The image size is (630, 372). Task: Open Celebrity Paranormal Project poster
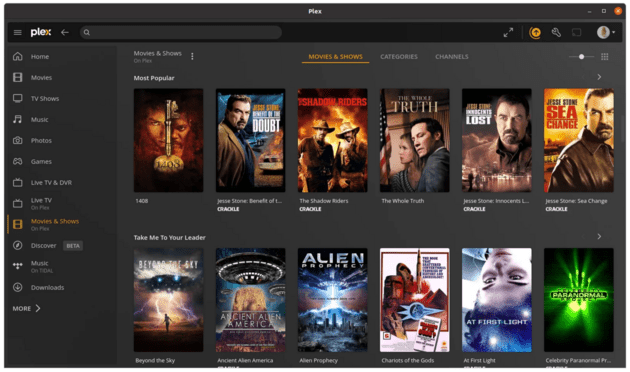point(579,300)
